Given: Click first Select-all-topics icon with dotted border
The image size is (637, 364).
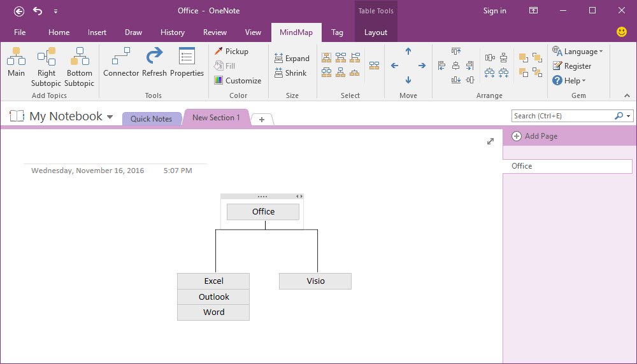Looking at the screenshot, I should [326, 58].
